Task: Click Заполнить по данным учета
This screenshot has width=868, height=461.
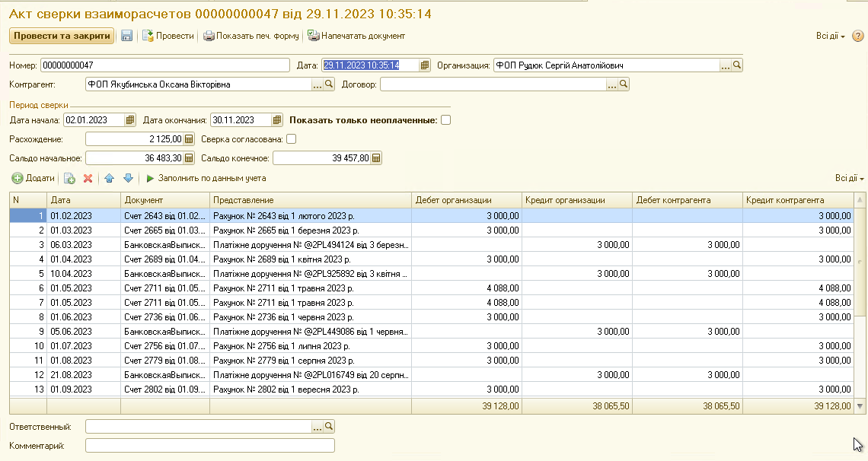Action: 206,178
